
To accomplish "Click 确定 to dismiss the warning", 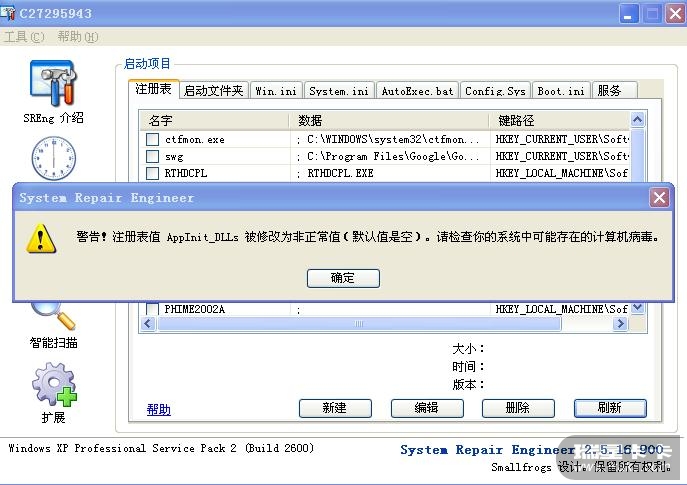I will (343, 278).
